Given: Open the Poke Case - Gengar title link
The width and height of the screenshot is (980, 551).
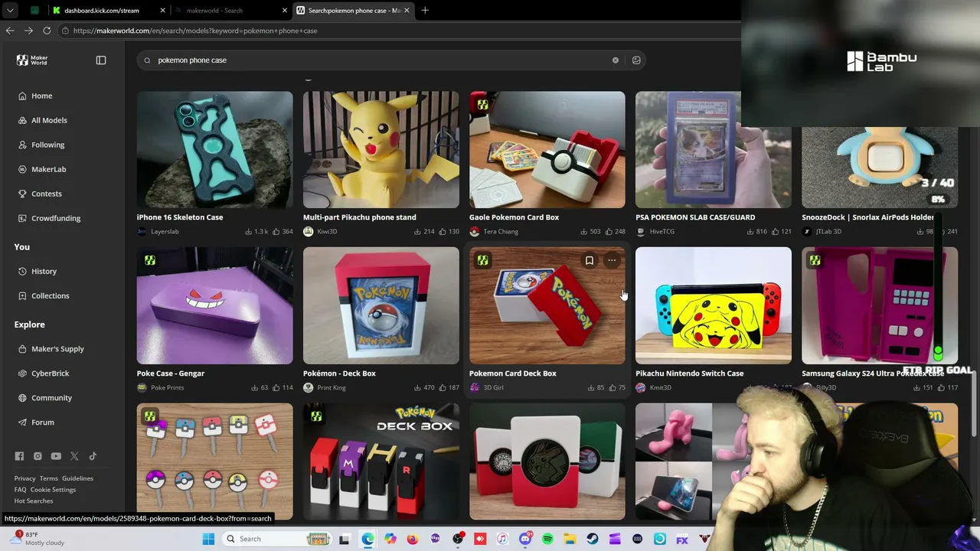Looking at the screenshot, I should (171, 373).
